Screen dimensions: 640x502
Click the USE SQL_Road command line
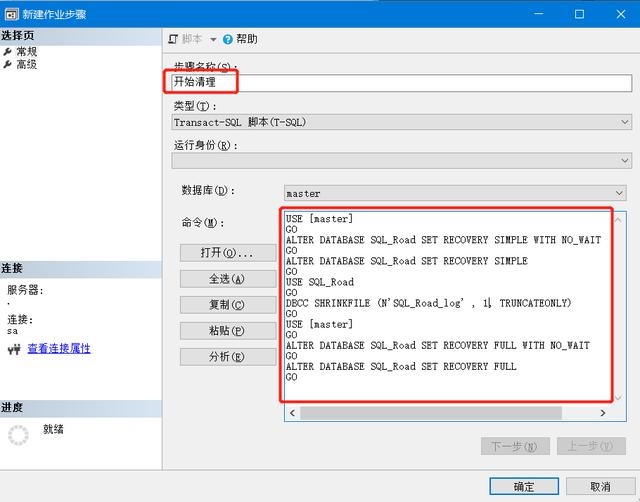point(320,282)
